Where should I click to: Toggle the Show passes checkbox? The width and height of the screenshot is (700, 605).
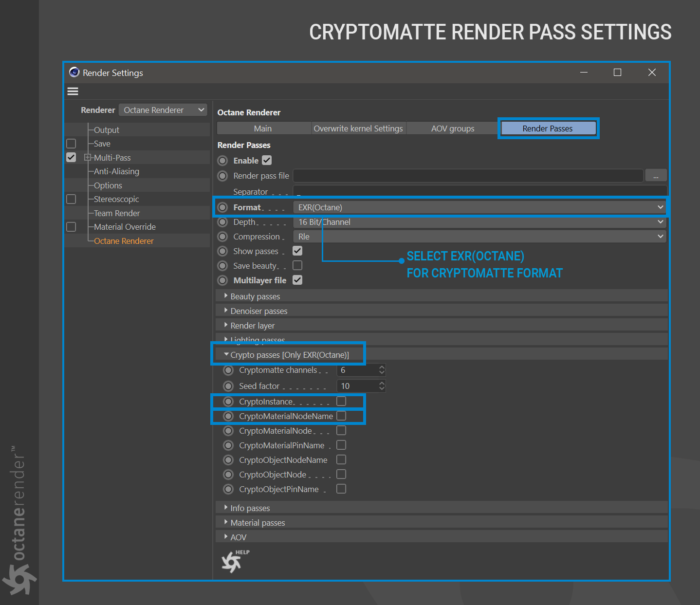point(297,251)
